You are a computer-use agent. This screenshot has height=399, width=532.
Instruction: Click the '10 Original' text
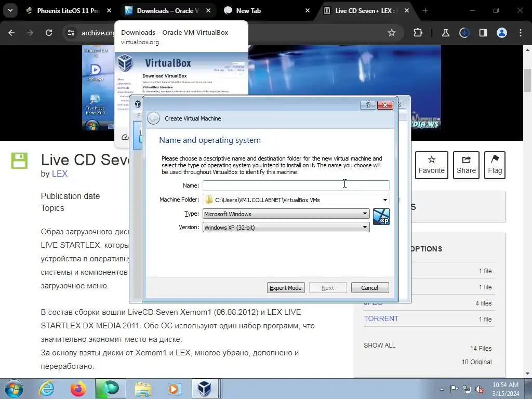point(476,362)
